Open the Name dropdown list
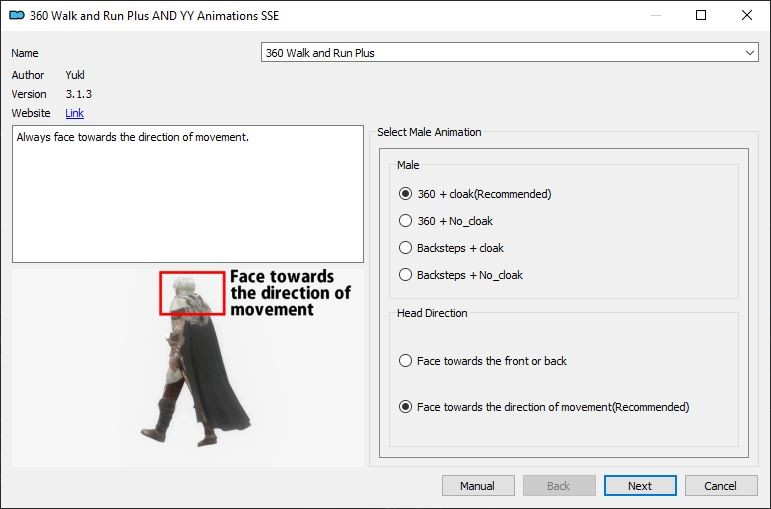 pos(509,53)
